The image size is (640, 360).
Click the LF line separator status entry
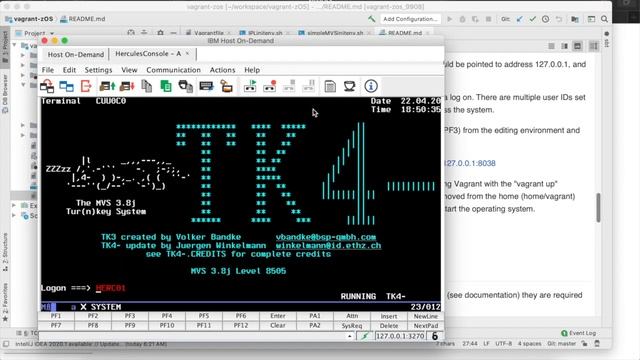(x=486, y=344)
